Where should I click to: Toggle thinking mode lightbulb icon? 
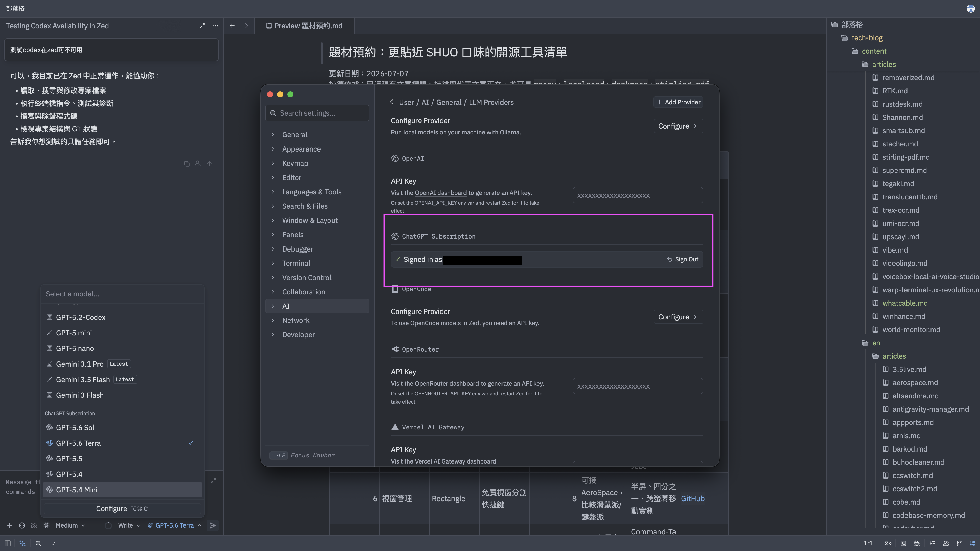point(46,525)
